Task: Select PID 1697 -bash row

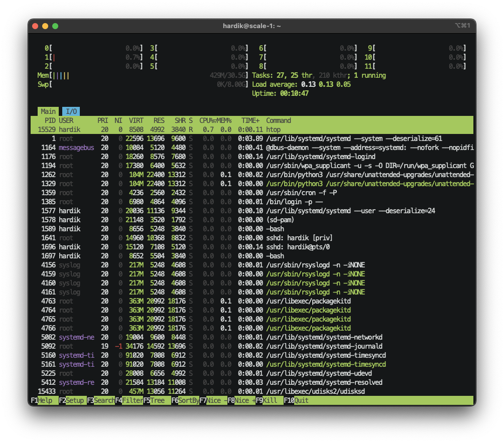Action: [252, 256]
